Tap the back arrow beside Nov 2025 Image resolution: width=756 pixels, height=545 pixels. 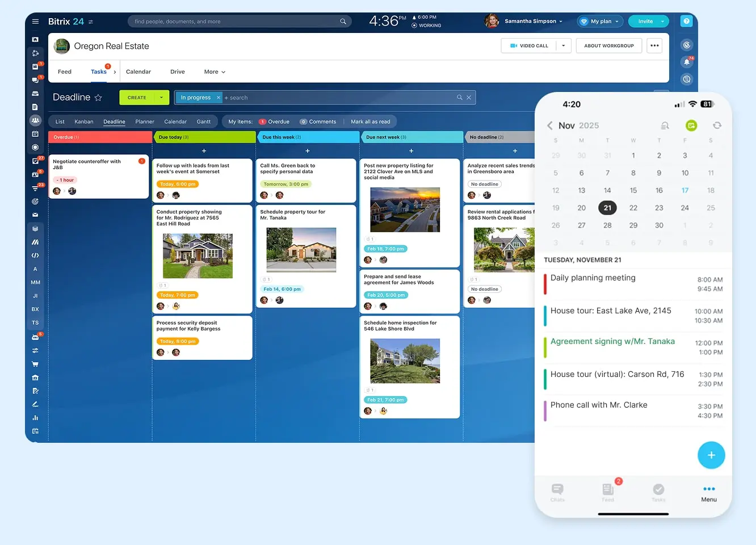pyautogui.click(x=549, y=125)
